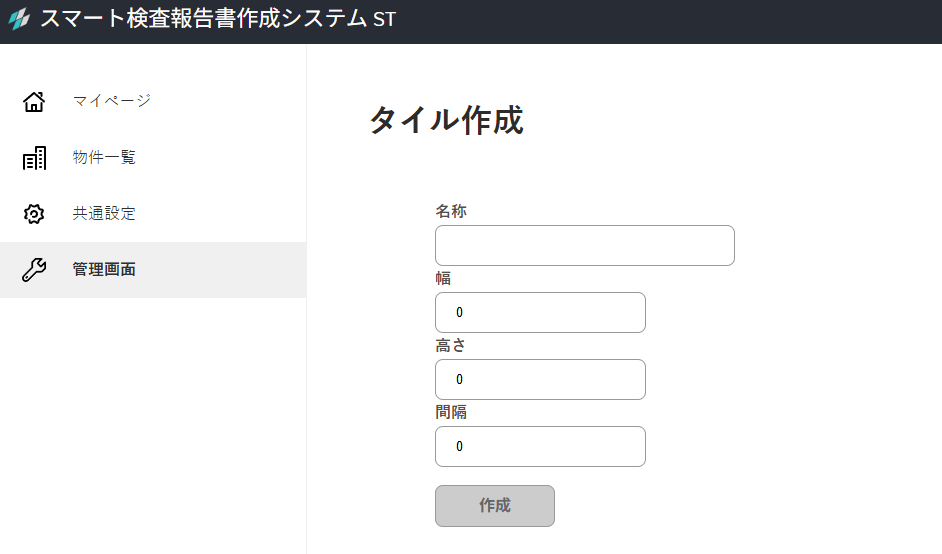942x554 pixels.
Task: Select the 管理画面 sidebar label
Action: pos(104,270)
